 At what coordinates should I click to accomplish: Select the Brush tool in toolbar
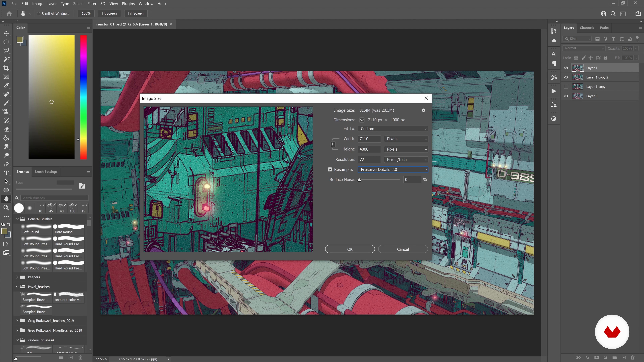[6, 103]
